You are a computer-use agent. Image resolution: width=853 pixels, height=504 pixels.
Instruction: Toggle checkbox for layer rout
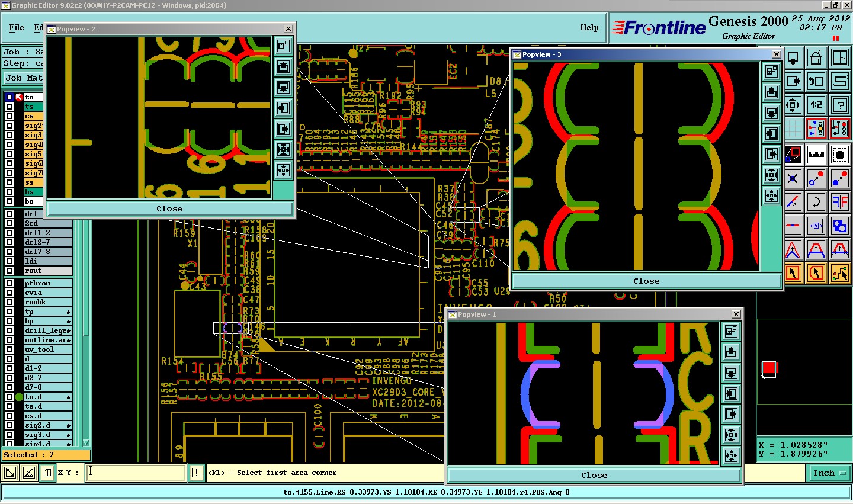tap(9, 271)
